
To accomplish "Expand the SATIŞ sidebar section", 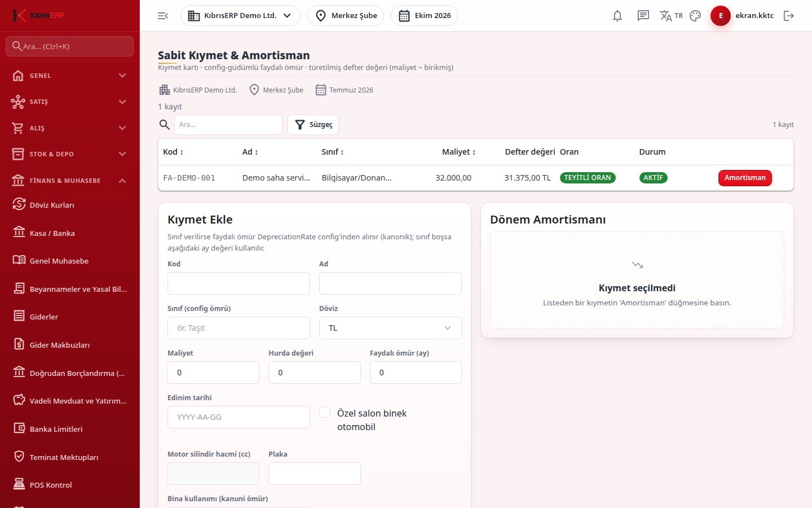I will (x=70, y=102).
